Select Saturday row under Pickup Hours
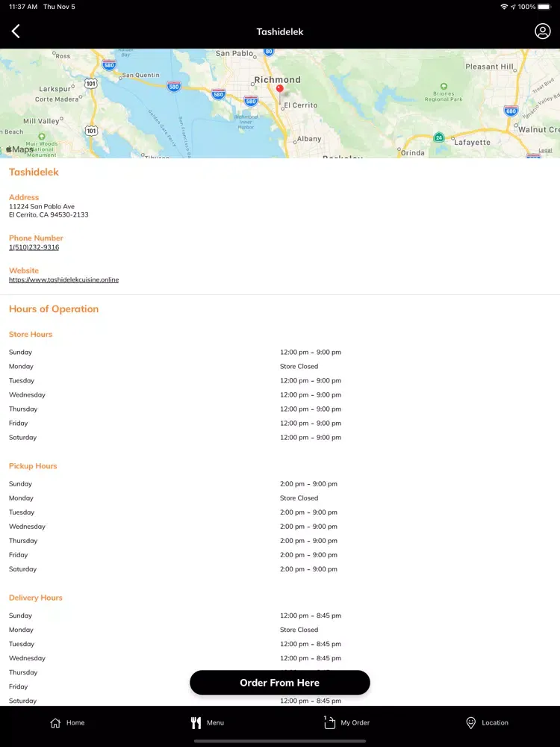The width and height of the screenshot is (560, 747). (280, 568)
